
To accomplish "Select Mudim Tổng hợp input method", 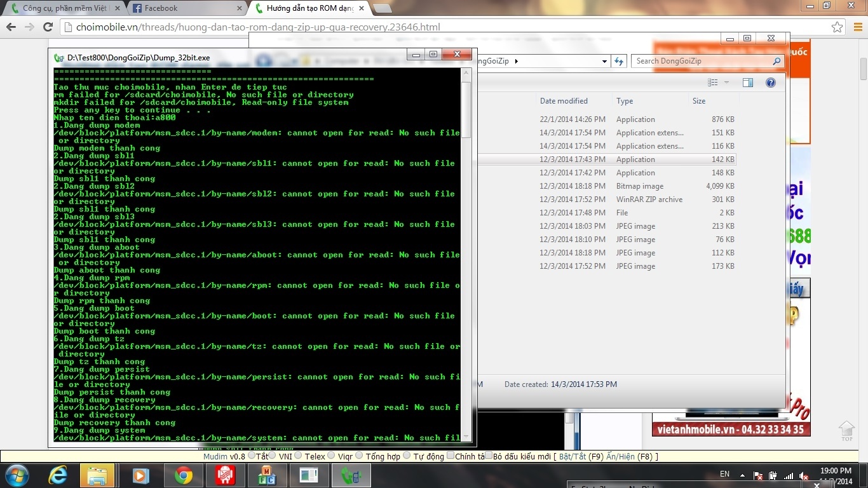I will [360, 456].
